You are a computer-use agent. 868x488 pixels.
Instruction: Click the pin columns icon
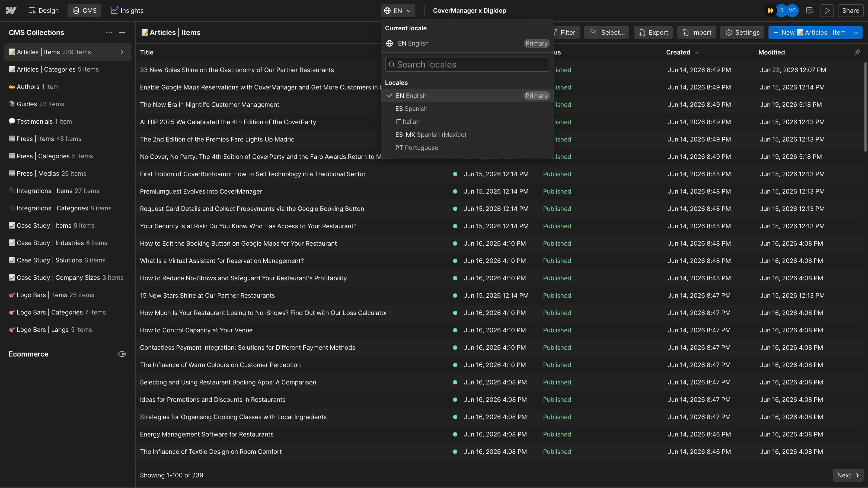[857, 52]
